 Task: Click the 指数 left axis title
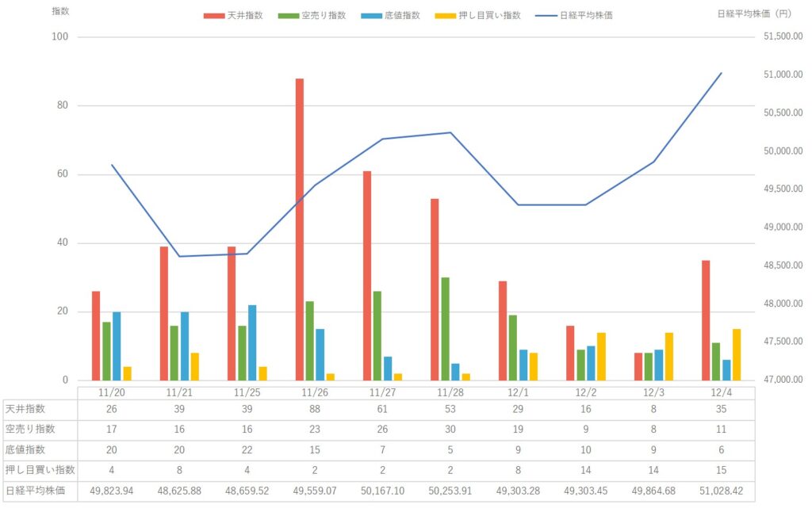pyautogui.click(x=59, y=12)
